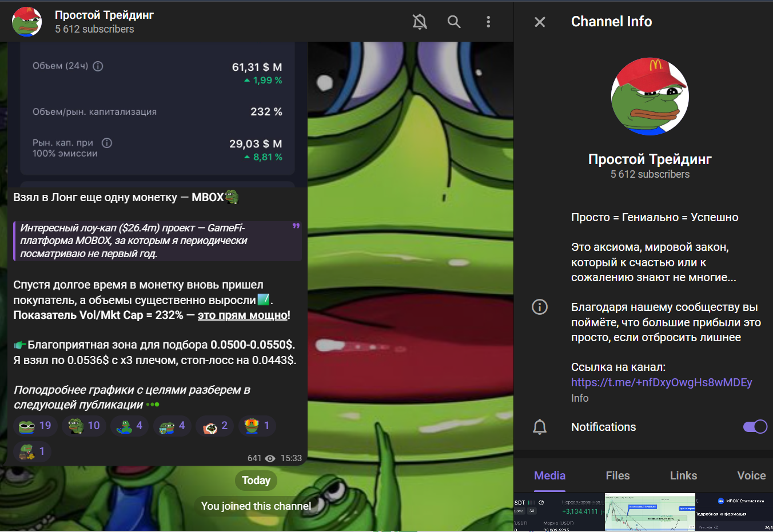Viewport: 773px width, 532px height.
Task: Click the reaction with 19 votes
Action: (35, 426)
